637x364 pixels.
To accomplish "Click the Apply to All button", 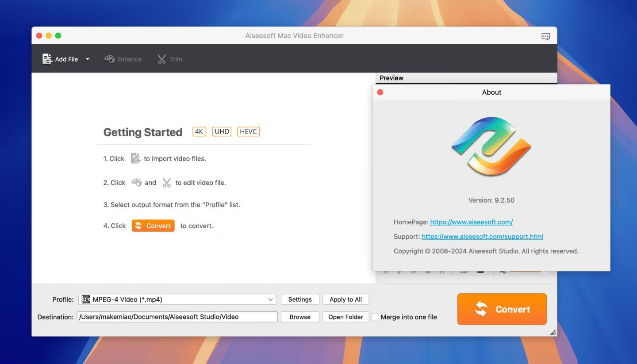I will tap(345, 299).
